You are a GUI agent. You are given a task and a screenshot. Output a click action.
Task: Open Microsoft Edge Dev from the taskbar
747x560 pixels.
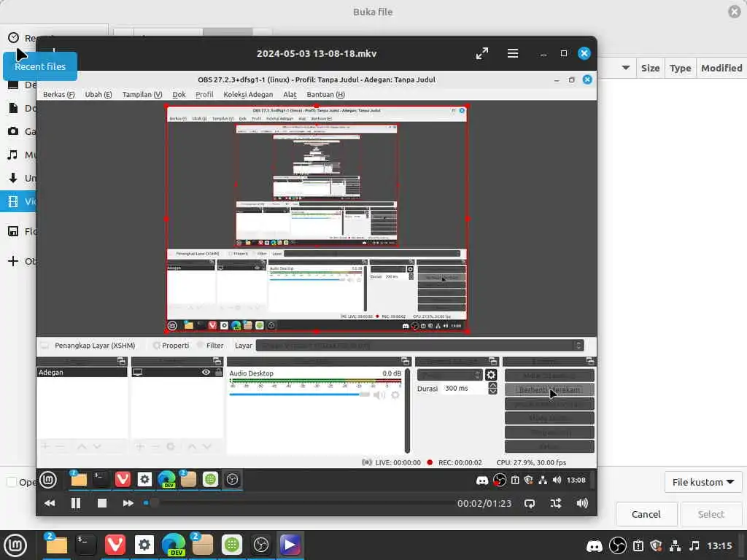coord(174,545)
